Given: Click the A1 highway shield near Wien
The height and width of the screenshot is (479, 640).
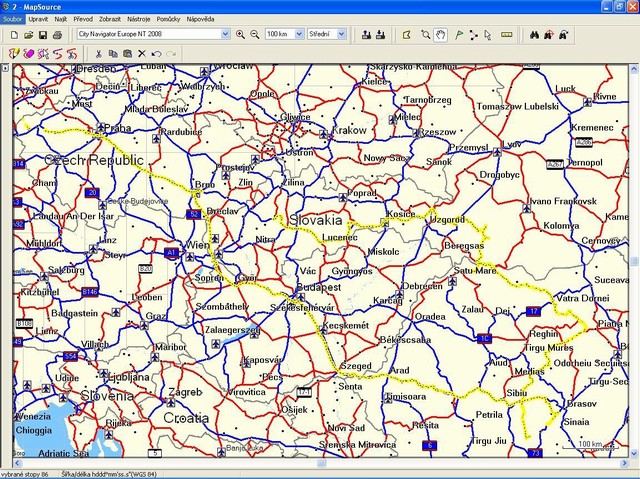Looking at the screenshot, I should pyautogui.click(x=171, y=253).
